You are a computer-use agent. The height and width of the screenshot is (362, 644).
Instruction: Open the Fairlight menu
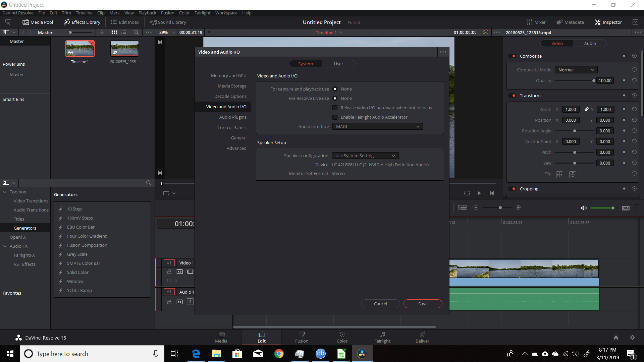click(203, 13)
